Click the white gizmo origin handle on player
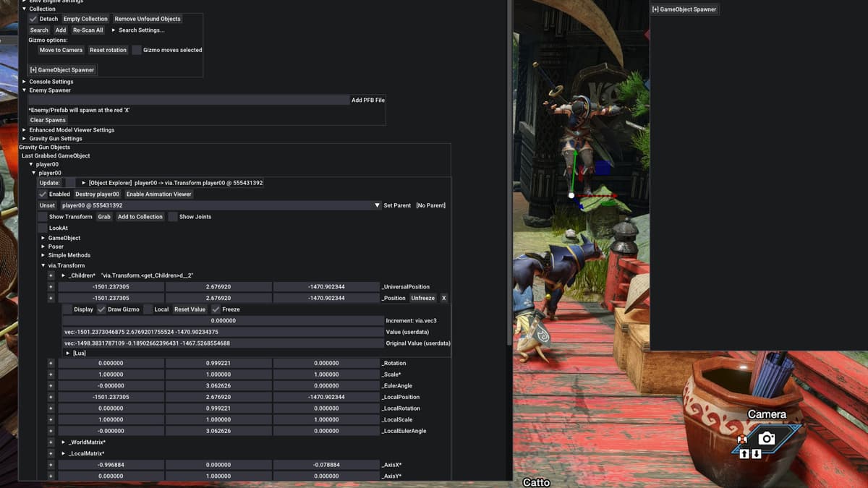 571,195
